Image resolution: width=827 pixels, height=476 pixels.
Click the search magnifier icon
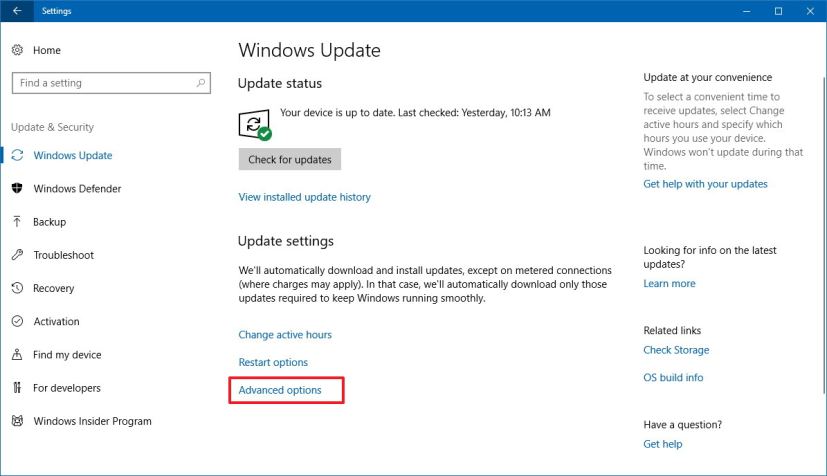[200, 83]
